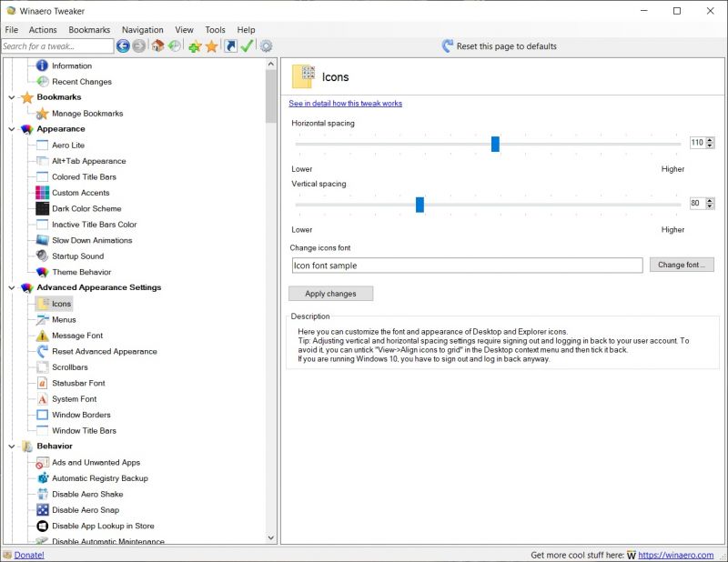
Task: Click the Disable App Lookup in Store icon
Action: coord(42,526)
